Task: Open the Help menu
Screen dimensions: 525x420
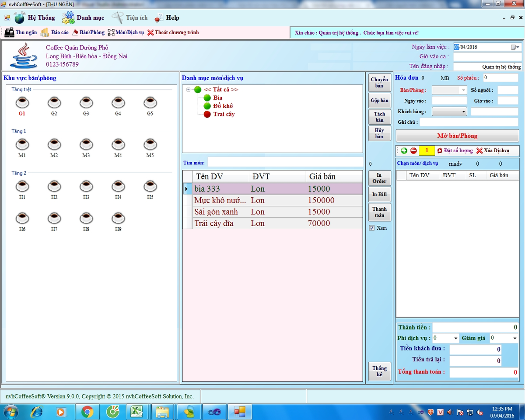Action: coord(167,18)
